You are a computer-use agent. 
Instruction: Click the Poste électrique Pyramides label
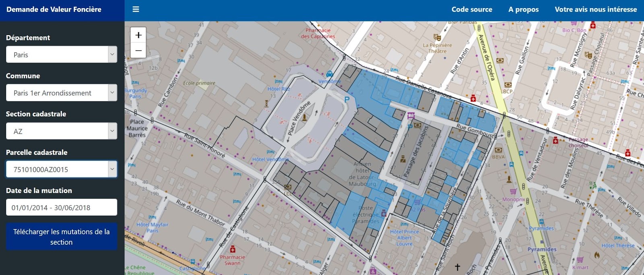pyautogui.click(x=365, y=215)
